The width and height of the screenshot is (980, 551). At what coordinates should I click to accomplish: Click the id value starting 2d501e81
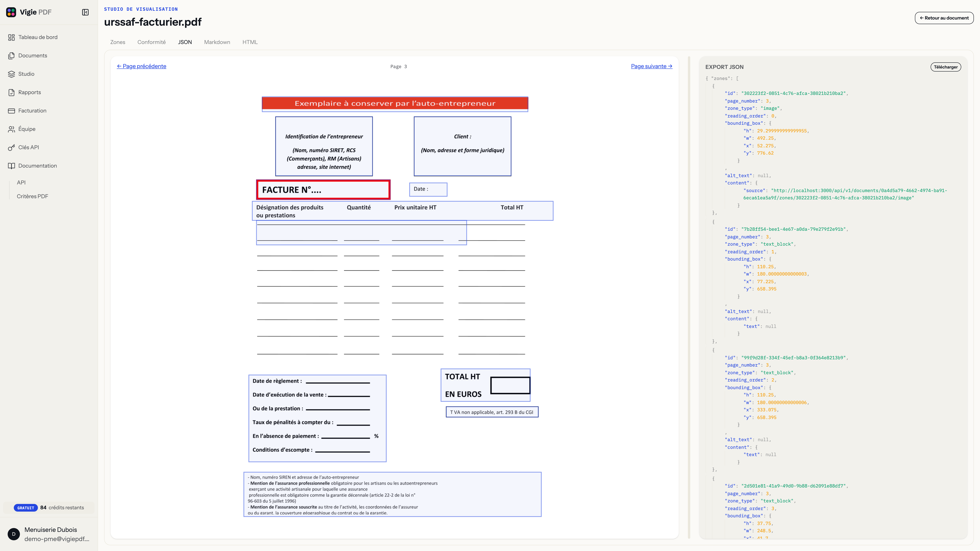click(794, 486)
